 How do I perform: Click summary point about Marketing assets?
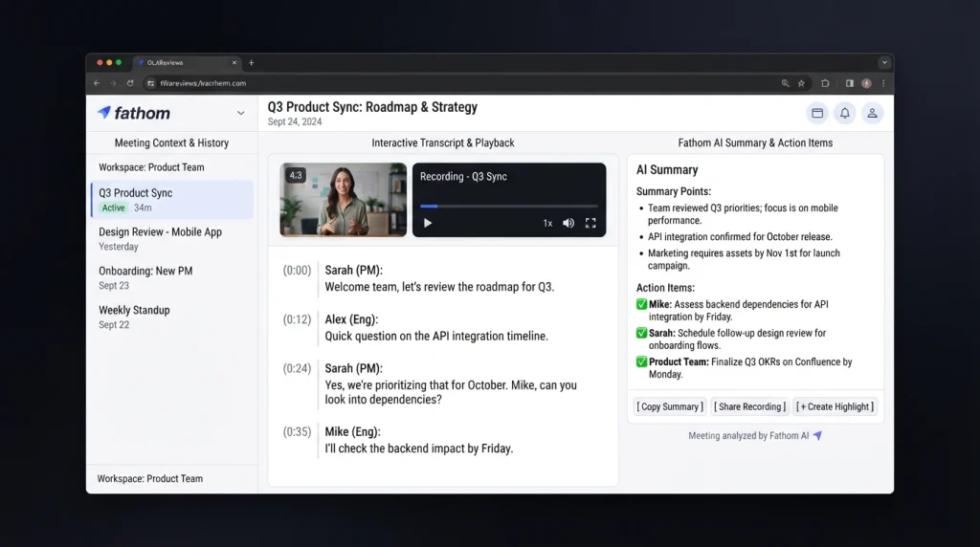744,259
